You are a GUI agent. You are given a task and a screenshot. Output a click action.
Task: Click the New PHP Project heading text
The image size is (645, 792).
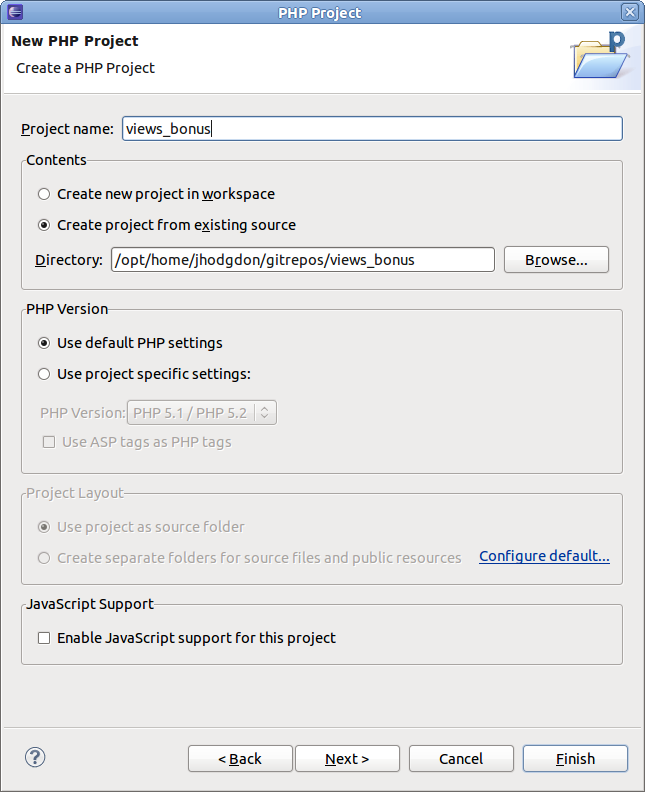point(75,41)
